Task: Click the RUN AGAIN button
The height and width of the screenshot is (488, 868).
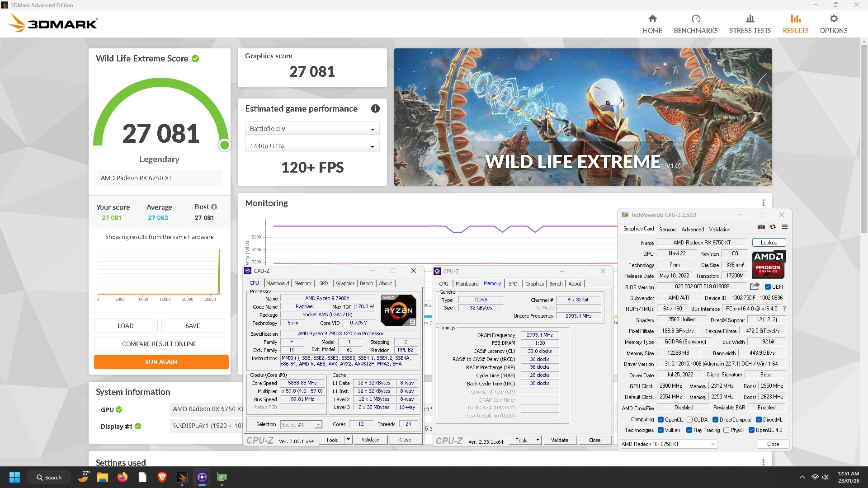Action: (161, 362)
